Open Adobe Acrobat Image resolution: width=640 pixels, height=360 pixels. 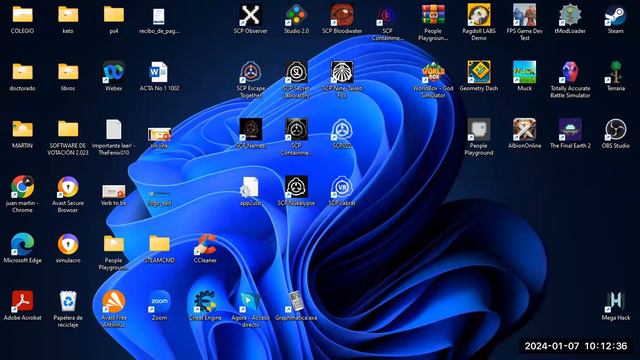tap(22, 301)
